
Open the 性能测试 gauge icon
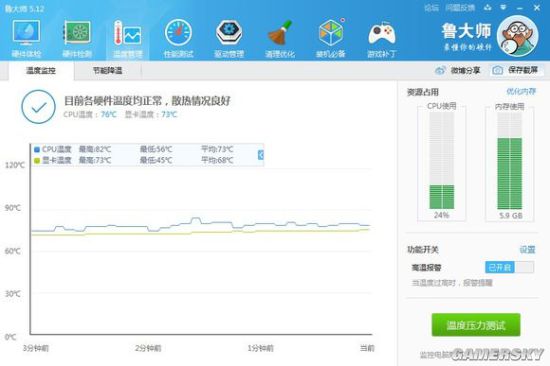(x=178, y=38)
